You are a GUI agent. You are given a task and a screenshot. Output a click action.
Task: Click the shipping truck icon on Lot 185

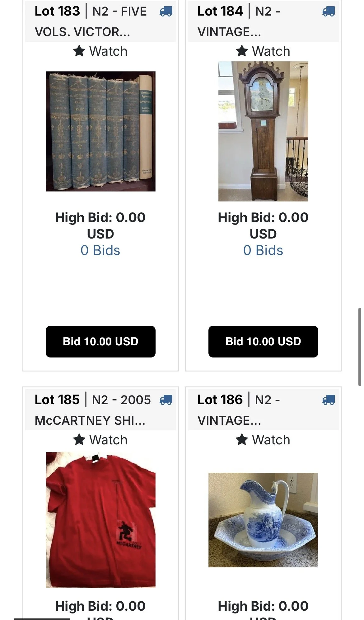(x=166, y=400)
